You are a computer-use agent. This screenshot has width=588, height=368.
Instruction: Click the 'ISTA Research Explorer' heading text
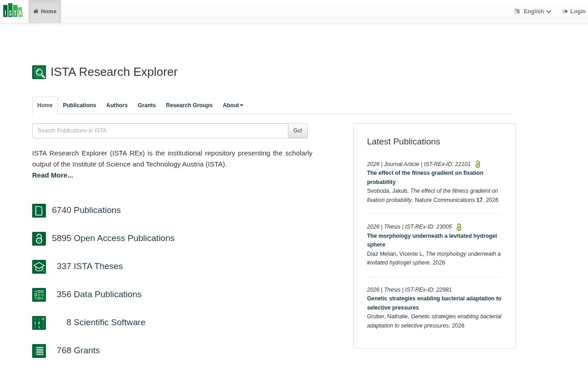pos(114,72)
